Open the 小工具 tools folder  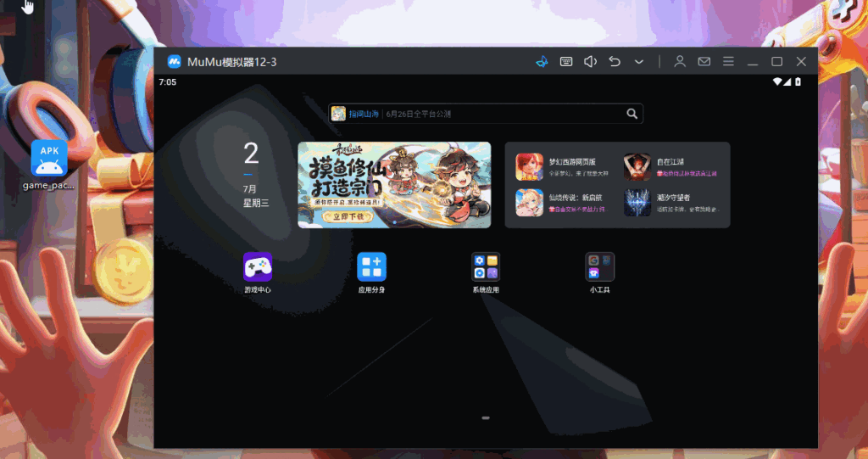(599, 266)
